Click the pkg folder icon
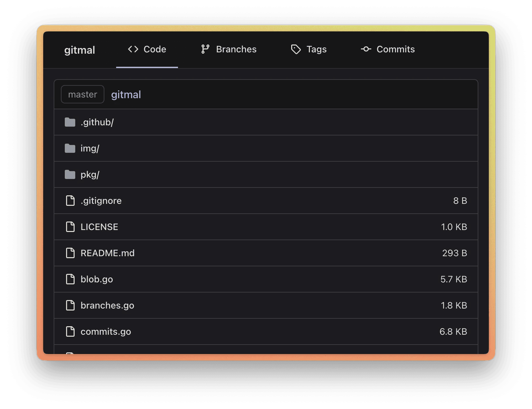 (70, 174)
